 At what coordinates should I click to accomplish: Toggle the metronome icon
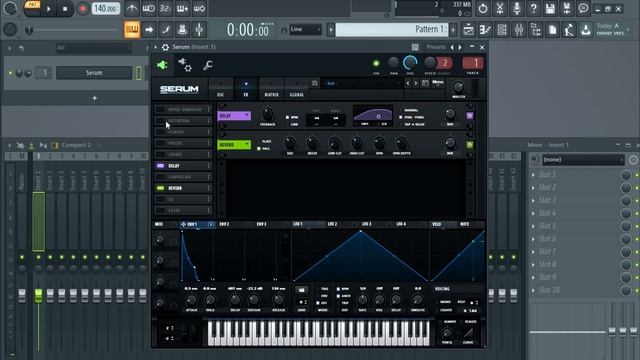pos(131,9)
